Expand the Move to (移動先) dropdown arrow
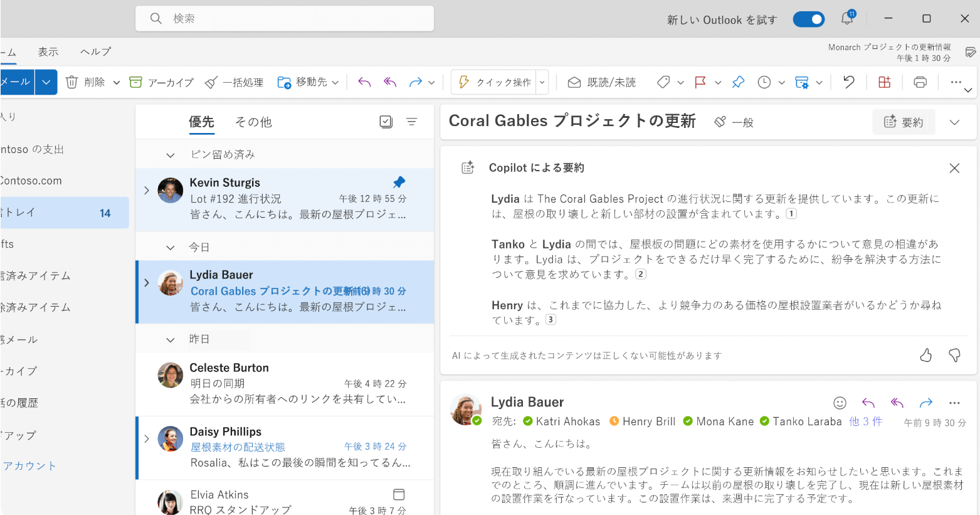The height and width of the screenshot is (515, 980). click(x=335, y=82)
